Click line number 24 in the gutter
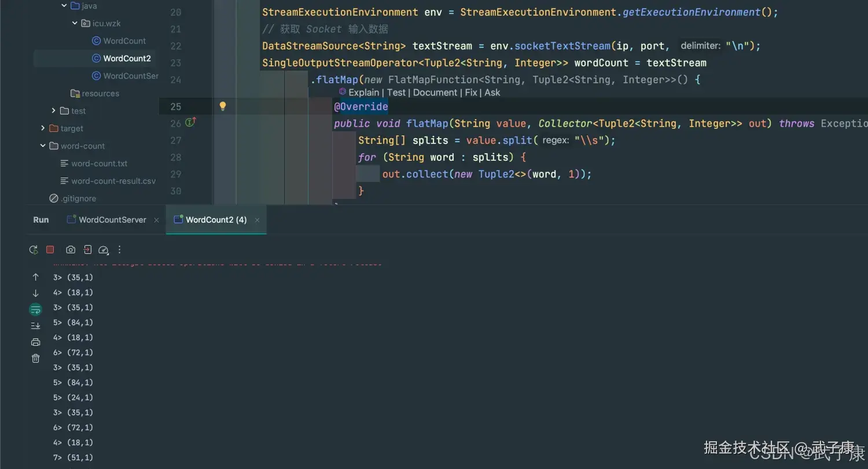 tap(175, 80)
